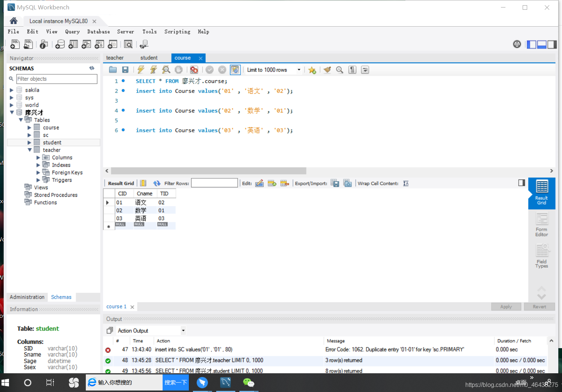Viewport: 562px width, 392px height.
Task: Switch to the teacher query tab
Action: click(x=115, y=58)
